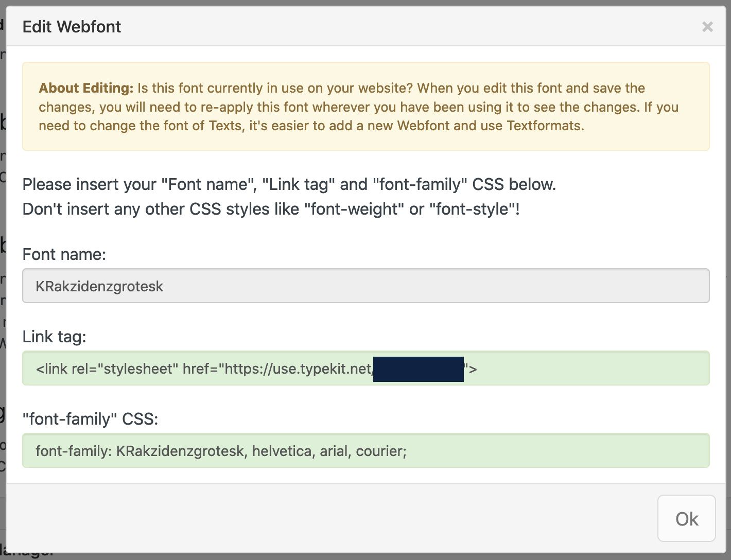The width and height of the screenshot is (731, 560).
Task: Click the "Link tag:" label
Action: pos(54,337)
